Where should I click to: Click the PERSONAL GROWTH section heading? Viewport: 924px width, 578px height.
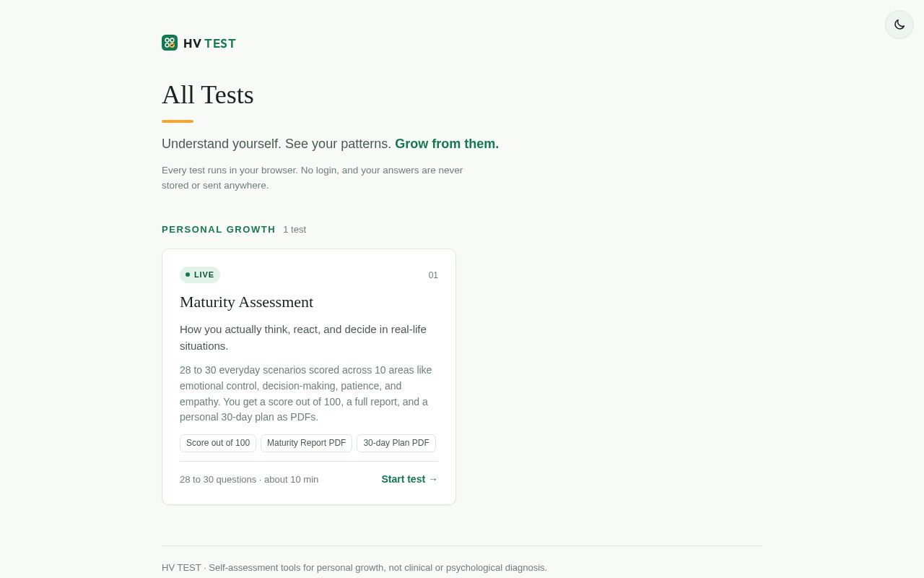[219, 229]
